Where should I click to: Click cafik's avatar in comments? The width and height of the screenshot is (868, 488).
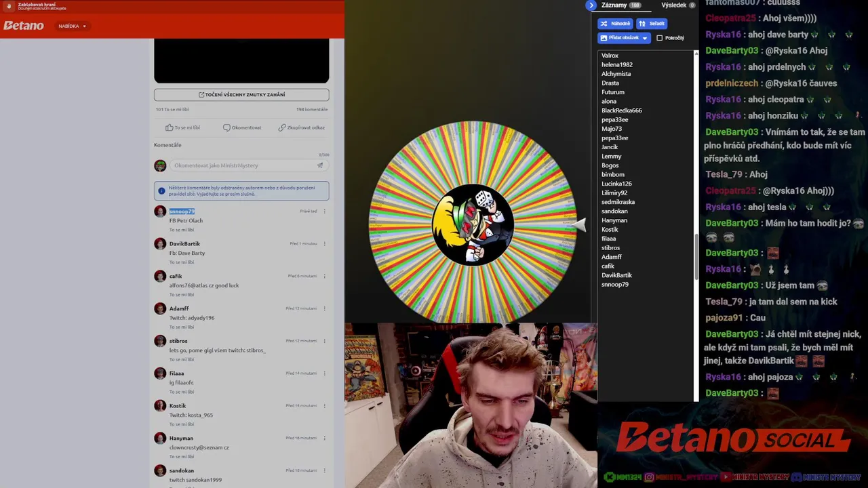coord(160,277)
